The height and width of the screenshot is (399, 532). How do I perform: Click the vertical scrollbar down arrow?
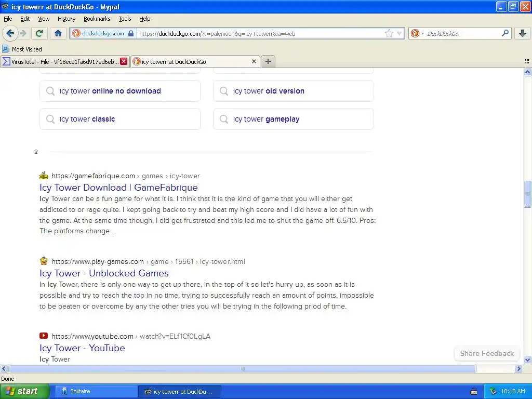pos(527,360)
